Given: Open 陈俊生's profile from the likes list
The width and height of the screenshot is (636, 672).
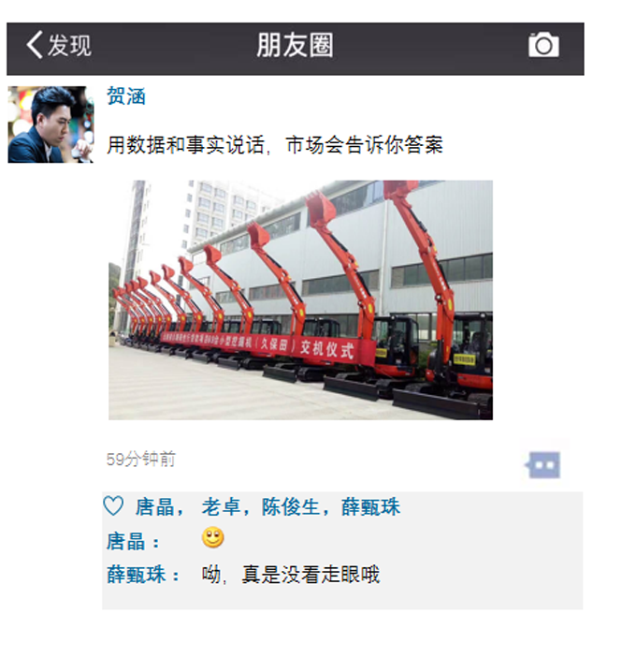Looking at the screenshot, I should click(x=291, y=506).
